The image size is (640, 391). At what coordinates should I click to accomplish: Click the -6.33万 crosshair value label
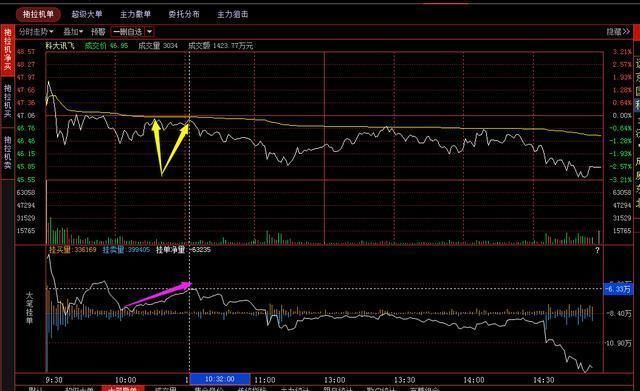(x=618, y=289)
